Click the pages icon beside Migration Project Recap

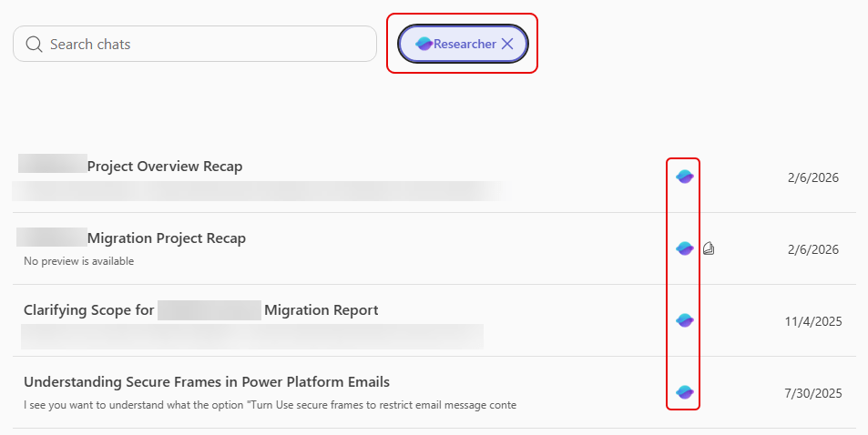[709, 248]
